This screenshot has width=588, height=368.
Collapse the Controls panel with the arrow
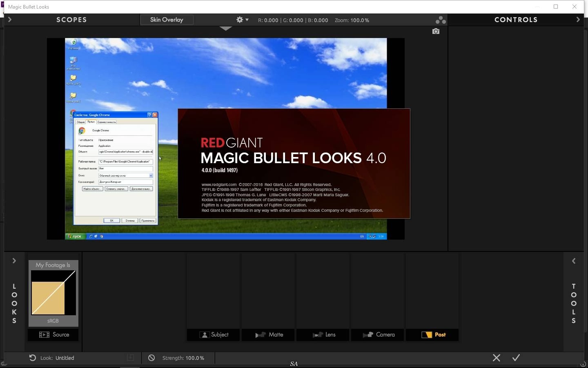click(x=578, y=20)
